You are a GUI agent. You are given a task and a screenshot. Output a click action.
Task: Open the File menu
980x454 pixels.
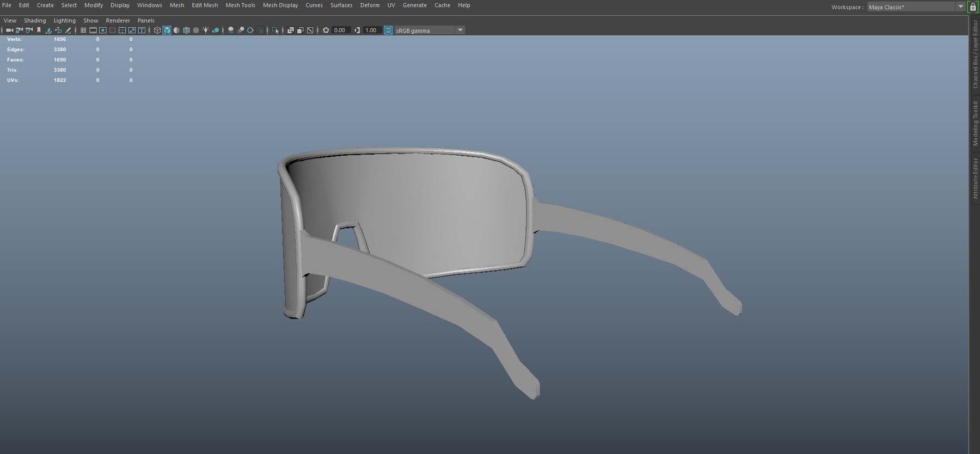coord(7,5)
